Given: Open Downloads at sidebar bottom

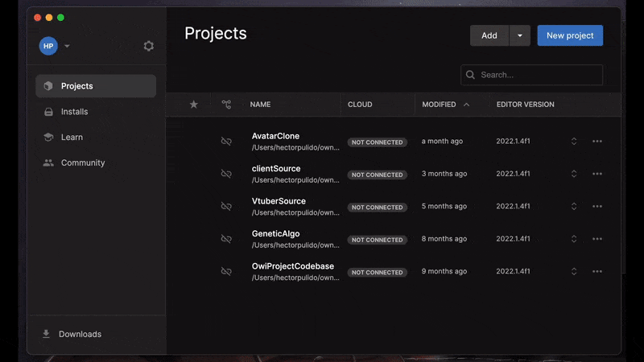Looking at the screenshot, I should point(80,334).
